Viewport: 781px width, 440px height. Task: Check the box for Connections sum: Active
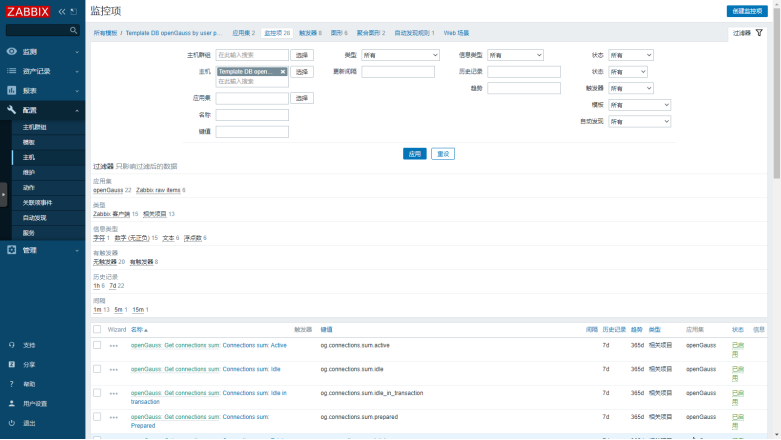(x=97, y=345)
